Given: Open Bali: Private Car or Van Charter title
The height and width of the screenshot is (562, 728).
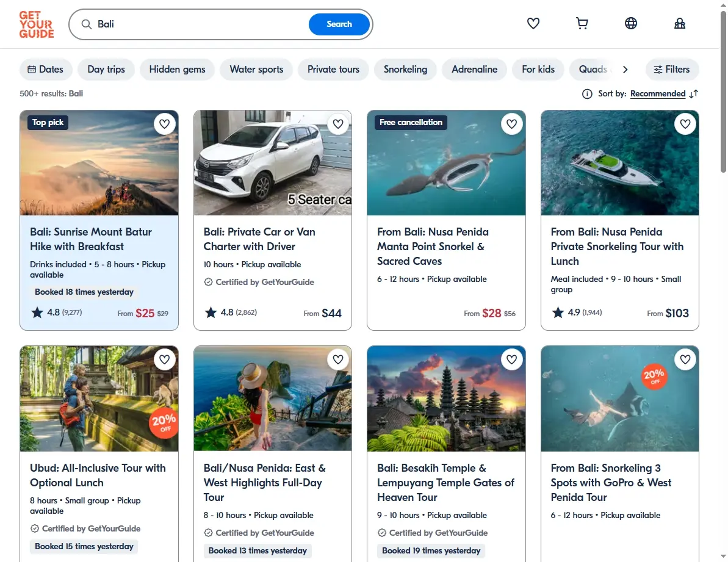Looking at the screenshot, I should [x=259, y=239].
